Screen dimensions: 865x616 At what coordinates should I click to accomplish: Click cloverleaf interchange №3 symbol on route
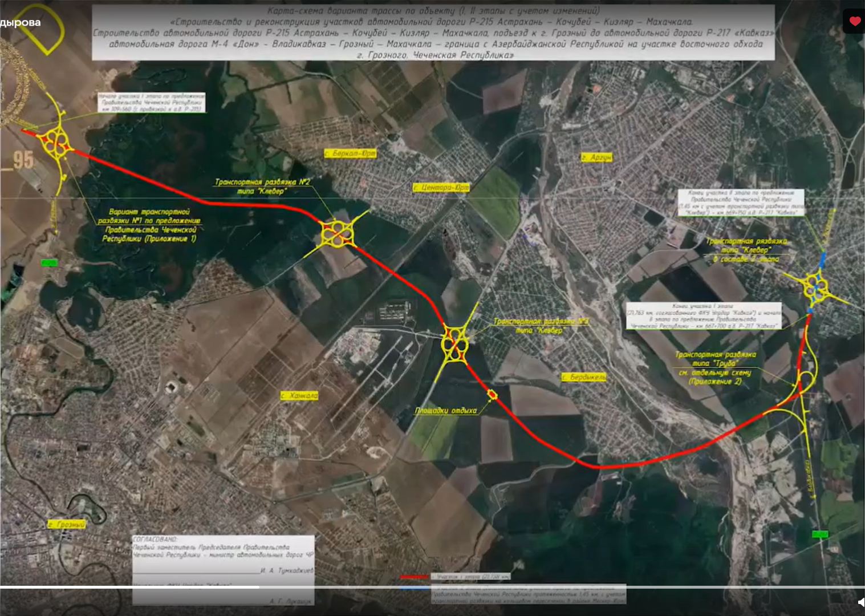click(455, 343)
